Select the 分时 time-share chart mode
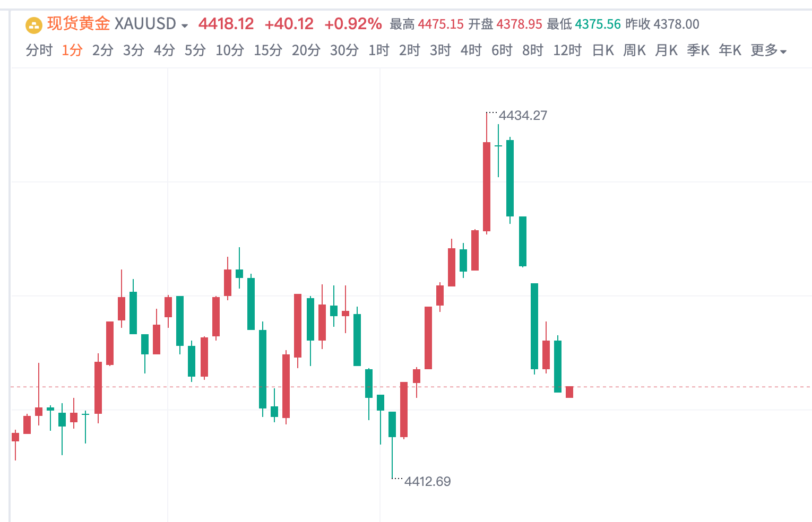 pyautogui.click(x=38, y=50)
